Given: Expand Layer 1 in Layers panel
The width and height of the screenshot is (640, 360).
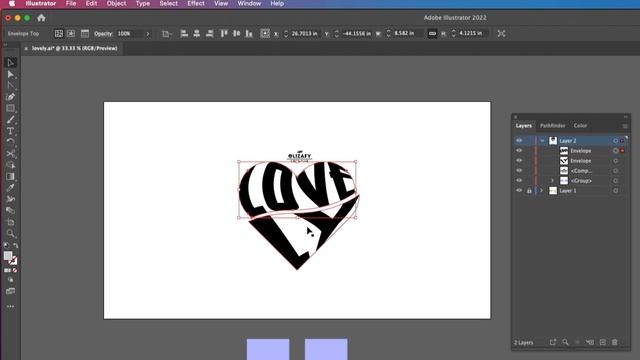Looking at the screenshot, I should [542, 191].
